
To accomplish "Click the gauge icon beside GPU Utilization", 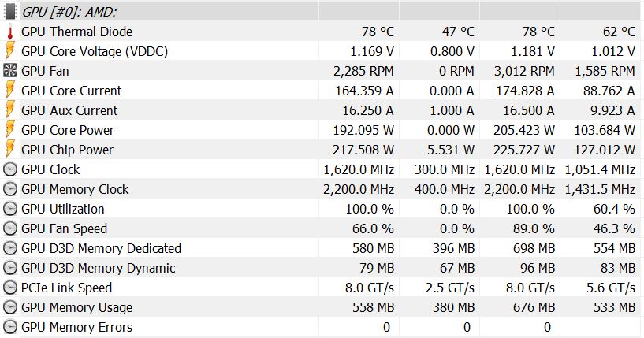I will click(x=10, y=209).
